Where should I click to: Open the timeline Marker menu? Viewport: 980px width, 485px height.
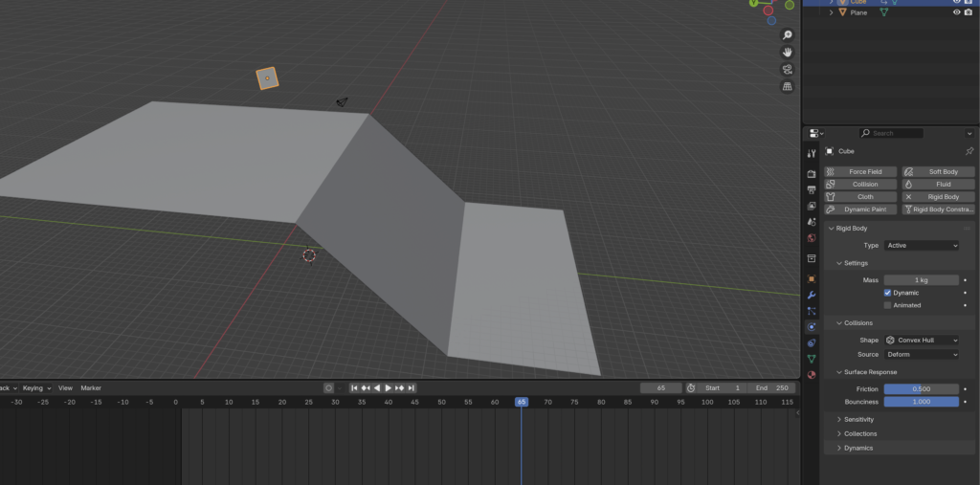point(91,388)
